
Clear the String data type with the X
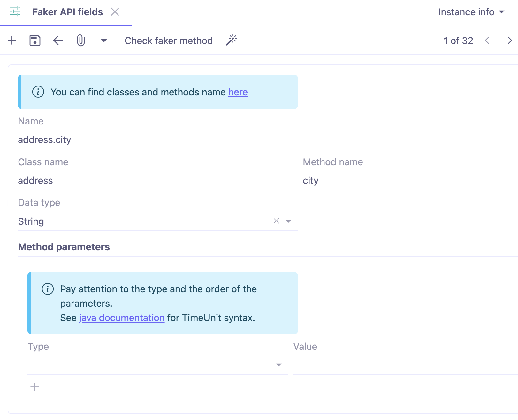click(276, 221)
